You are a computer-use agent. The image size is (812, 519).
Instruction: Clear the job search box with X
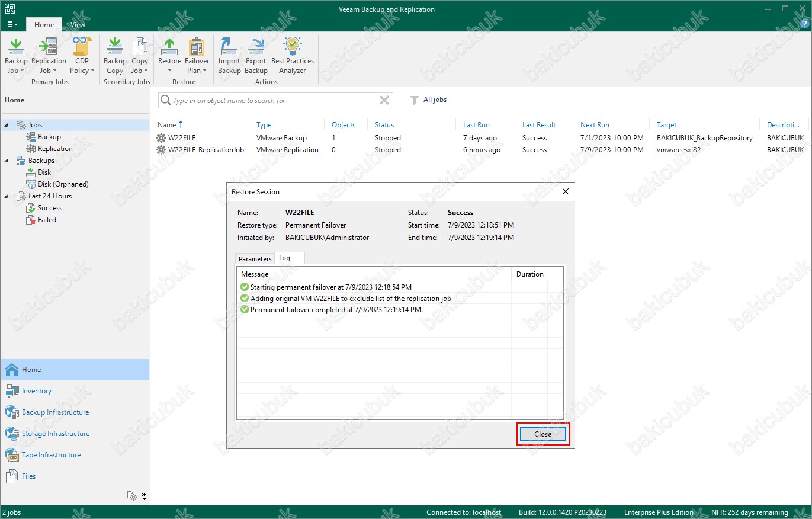pos(384,100)
